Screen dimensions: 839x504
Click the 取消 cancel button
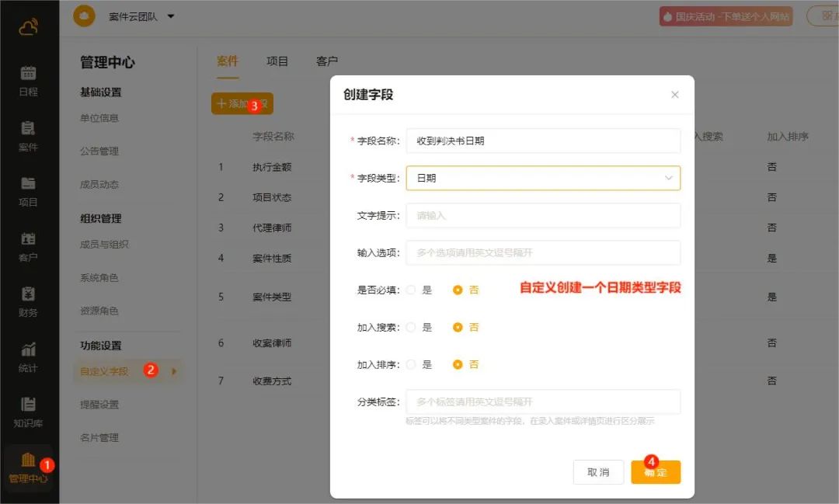(x=598, y=472)
